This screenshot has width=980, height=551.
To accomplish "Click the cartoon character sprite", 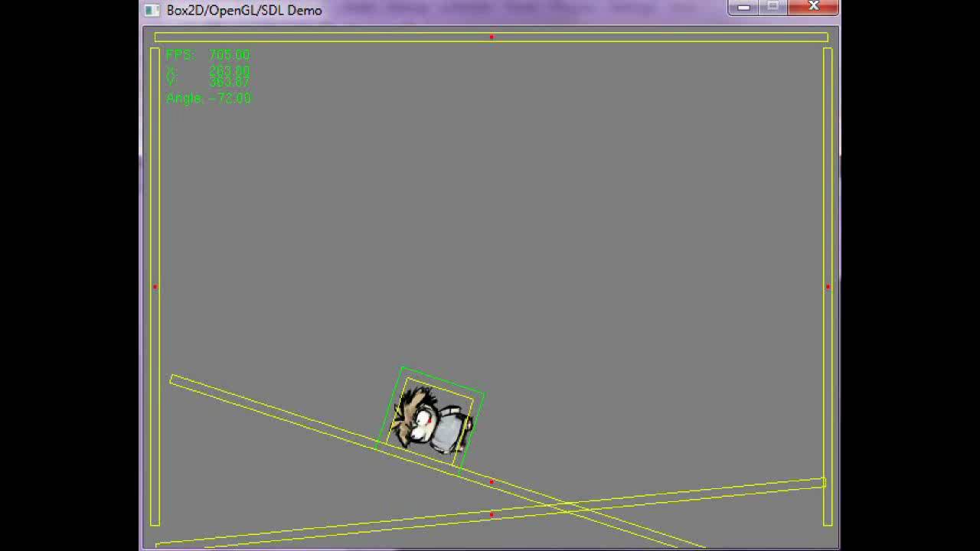I will tap(433, 419).
